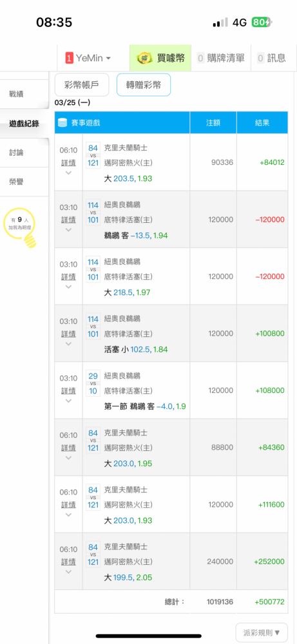Click the 彩幣帳戶 button

[82, 85]
